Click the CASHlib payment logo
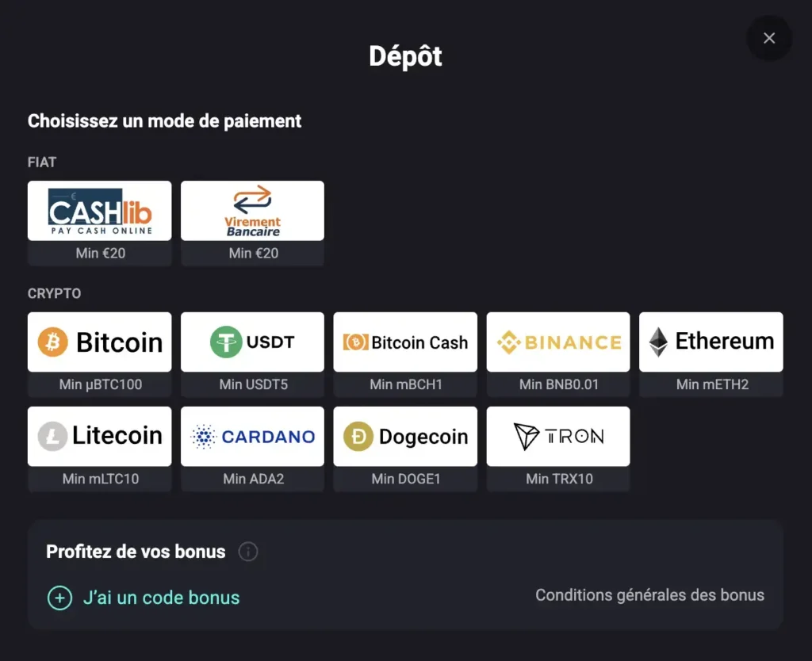 (99, 210)
